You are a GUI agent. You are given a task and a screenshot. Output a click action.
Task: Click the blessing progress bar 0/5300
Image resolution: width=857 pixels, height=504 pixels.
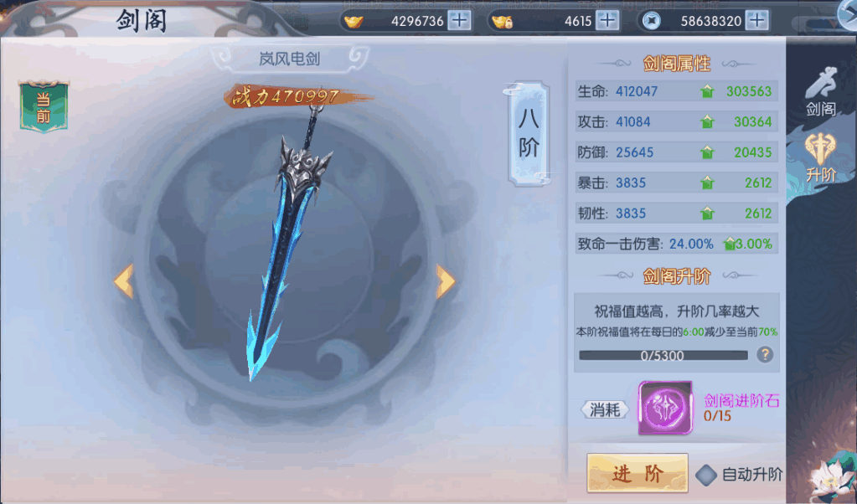663,356
